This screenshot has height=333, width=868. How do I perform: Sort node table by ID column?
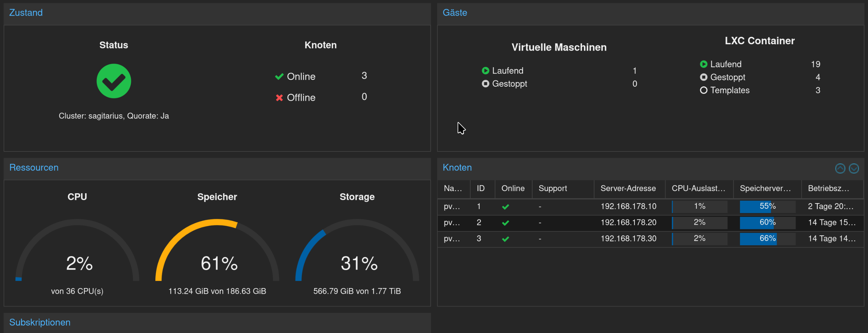pos(481,189)
